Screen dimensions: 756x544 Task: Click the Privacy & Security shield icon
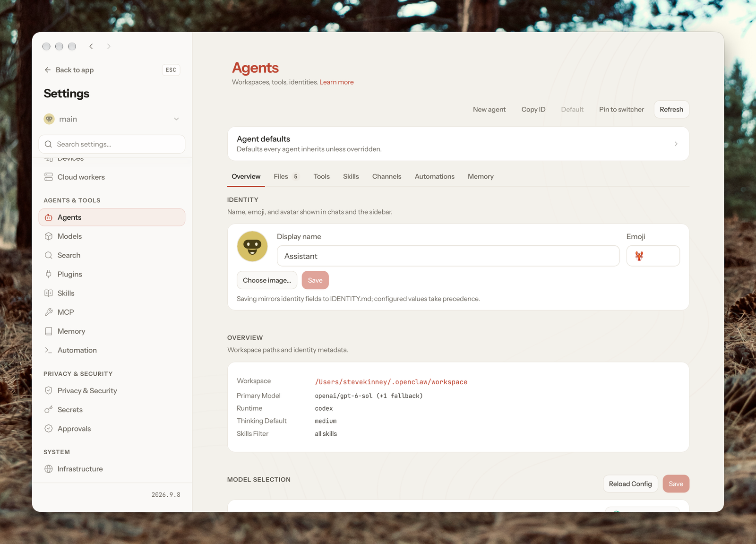49,390
